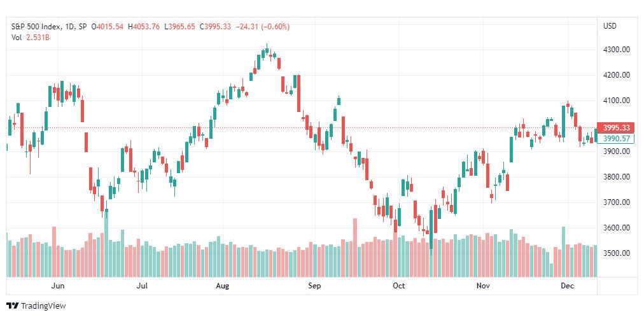Click the Dec label on time axis
This screenshot has height=317, width=644.
tap(567, 285)
